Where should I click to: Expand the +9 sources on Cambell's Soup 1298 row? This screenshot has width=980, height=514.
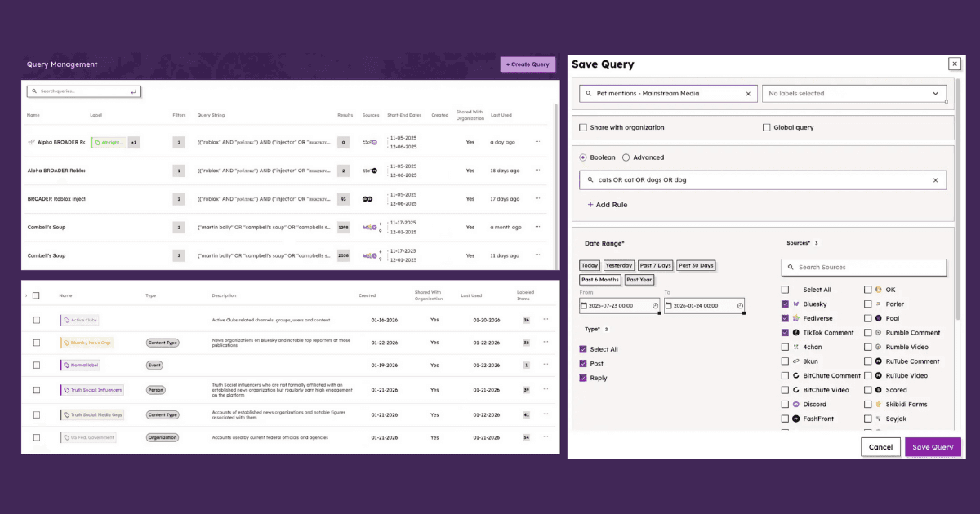(x=378, y=228)
